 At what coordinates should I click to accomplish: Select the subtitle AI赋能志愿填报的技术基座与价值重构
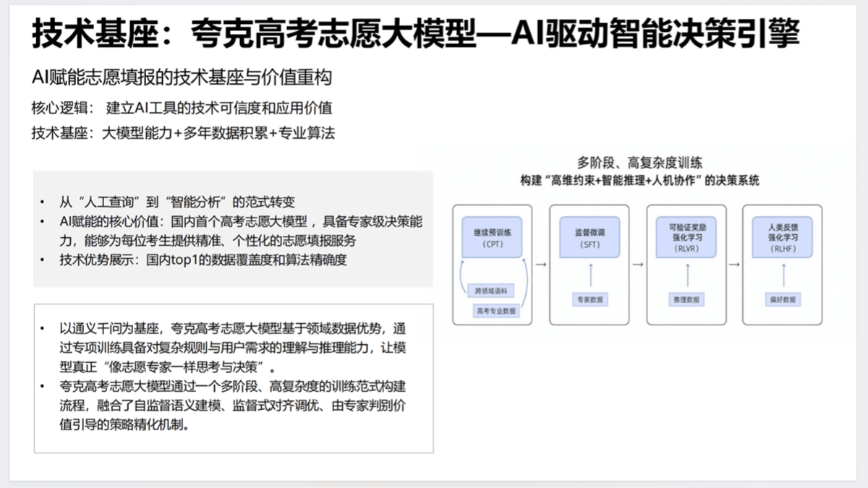(182, 78)
